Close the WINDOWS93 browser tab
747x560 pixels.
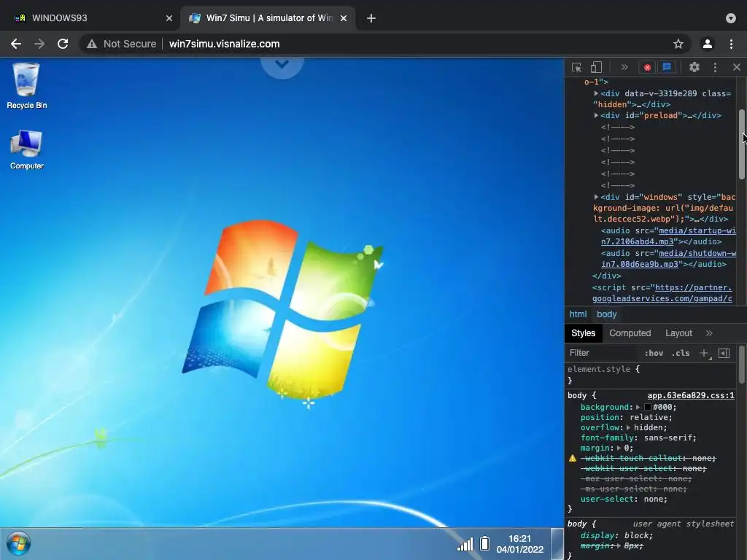(169, 18)
